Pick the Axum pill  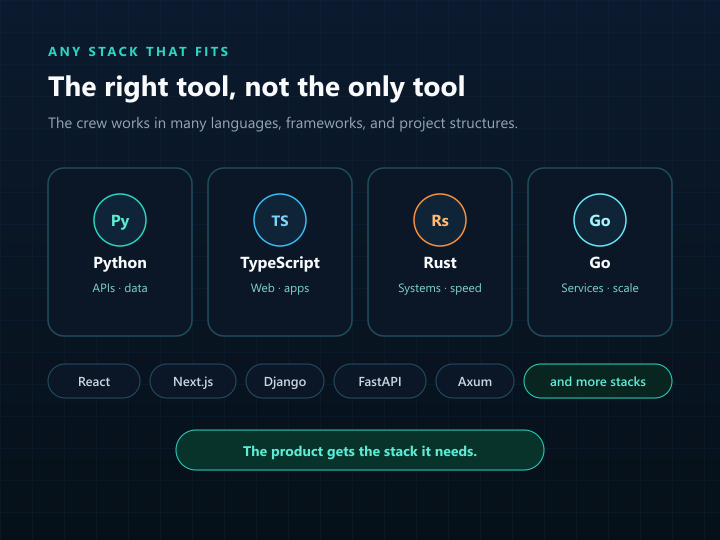475,381
